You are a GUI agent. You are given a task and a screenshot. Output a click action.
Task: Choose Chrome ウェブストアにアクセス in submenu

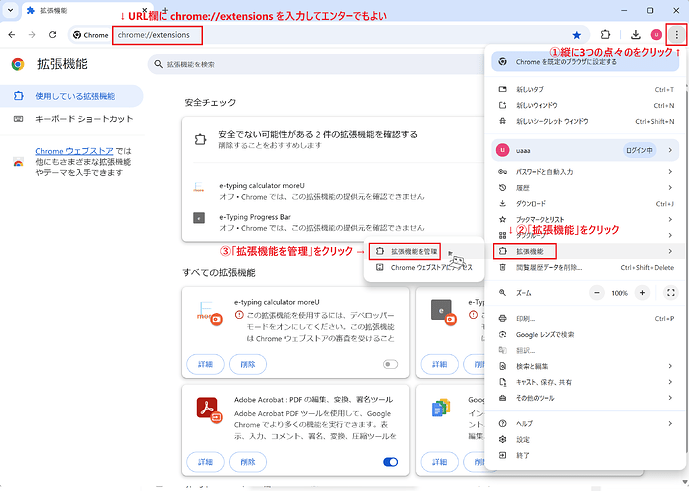tap(424, 267)
